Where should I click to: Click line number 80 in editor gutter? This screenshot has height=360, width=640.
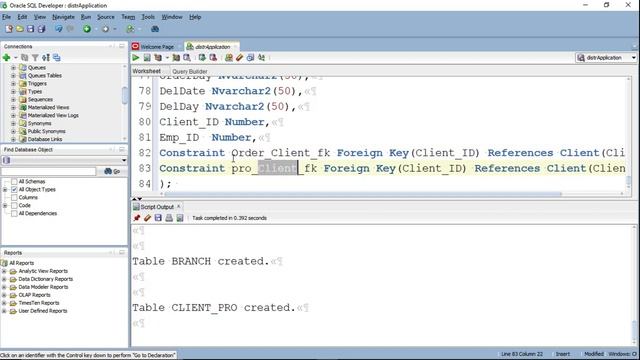144,122
